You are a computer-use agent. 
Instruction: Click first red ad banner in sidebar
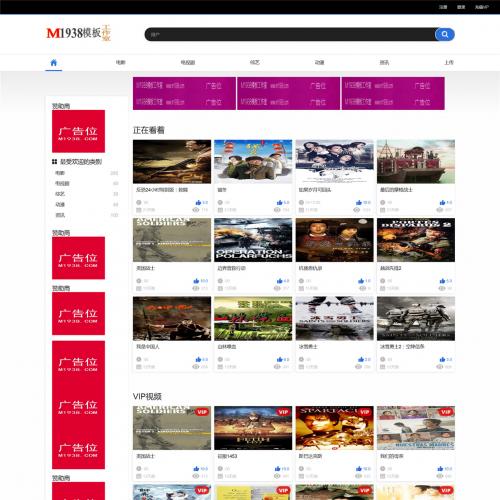click(78, 131)
